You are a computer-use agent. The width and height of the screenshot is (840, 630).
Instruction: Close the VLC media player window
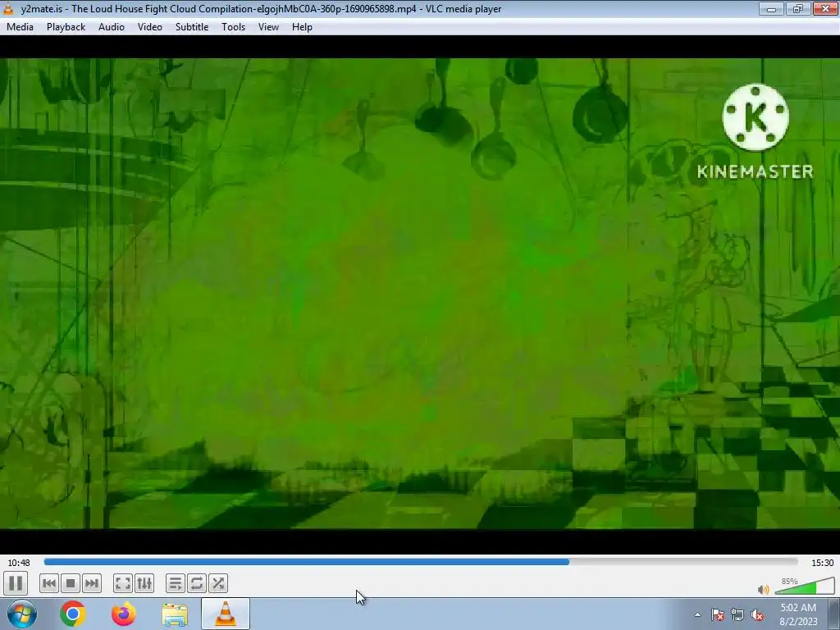pos(825,8)
